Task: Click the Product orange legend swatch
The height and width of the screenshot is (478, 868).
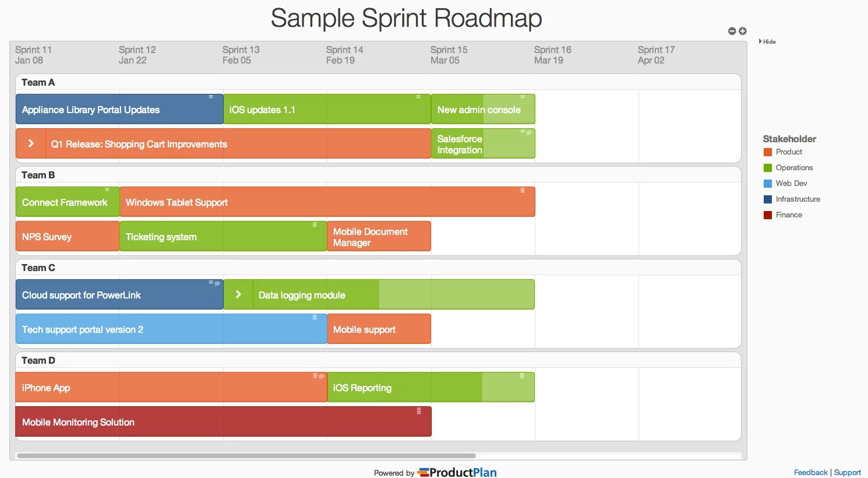Action: click(x=768, y=152)
